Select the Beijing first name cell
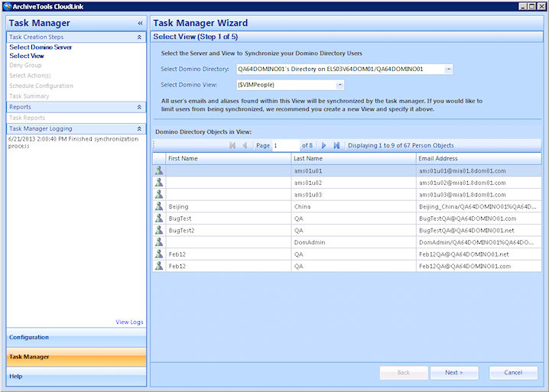Viewport: 549px width, 392px height. click(229, 206)
